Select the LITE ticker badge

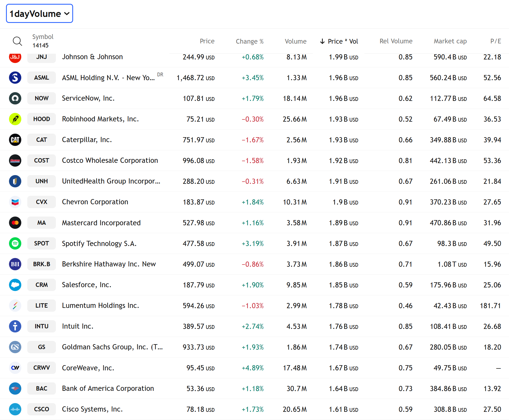click(41, 306)
